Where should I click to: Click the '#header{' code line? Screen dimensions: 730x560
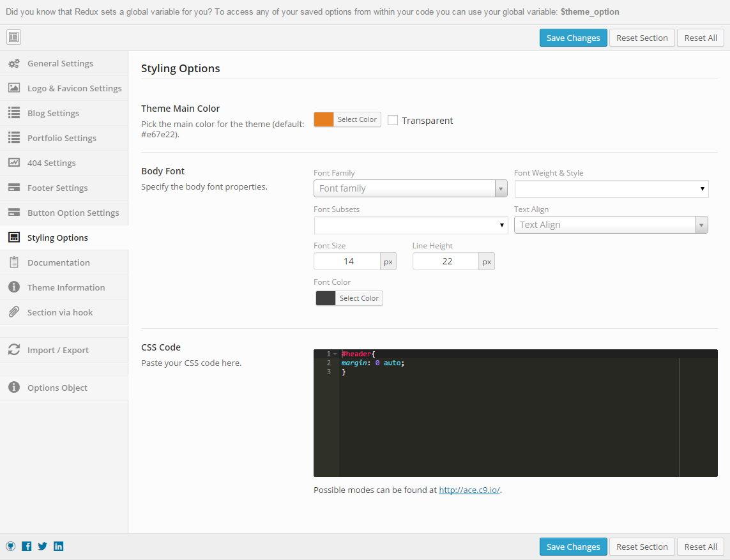tap(358, 354)
